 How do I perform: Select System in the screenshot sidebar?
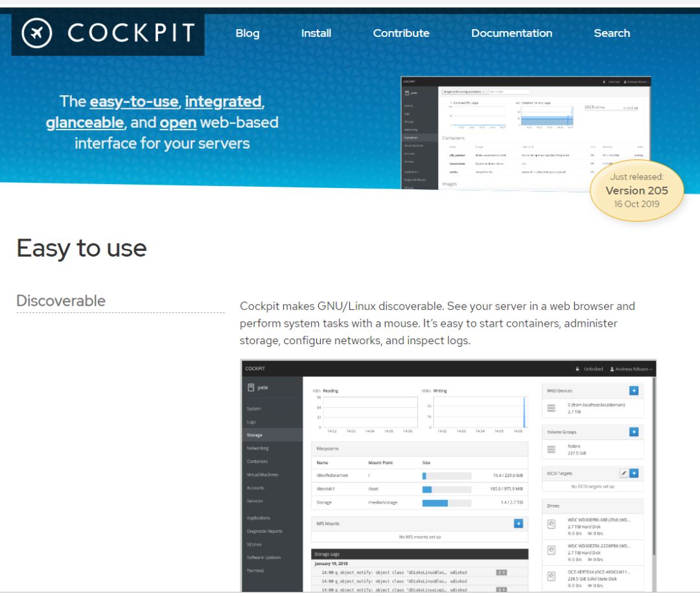(253, 408)
